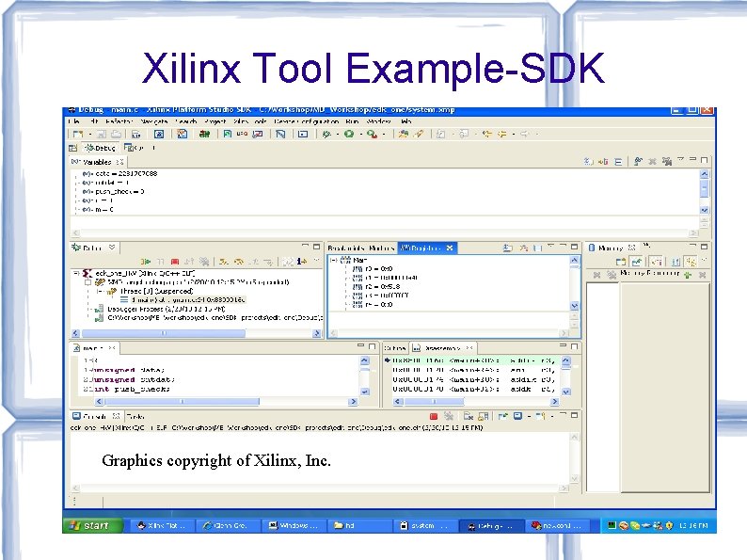Select the data variable row in Variables

tap(119, 173)
